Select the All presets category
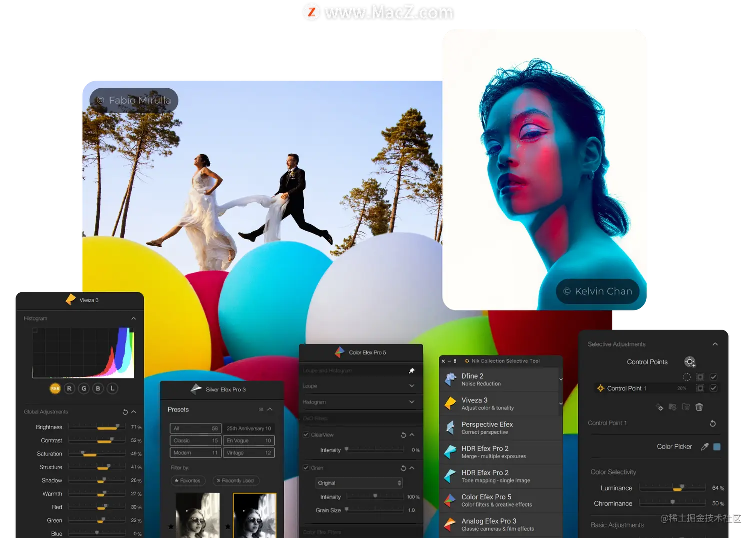Image resolution: width=756 pixels, height=538 pixels. [196, 428]
